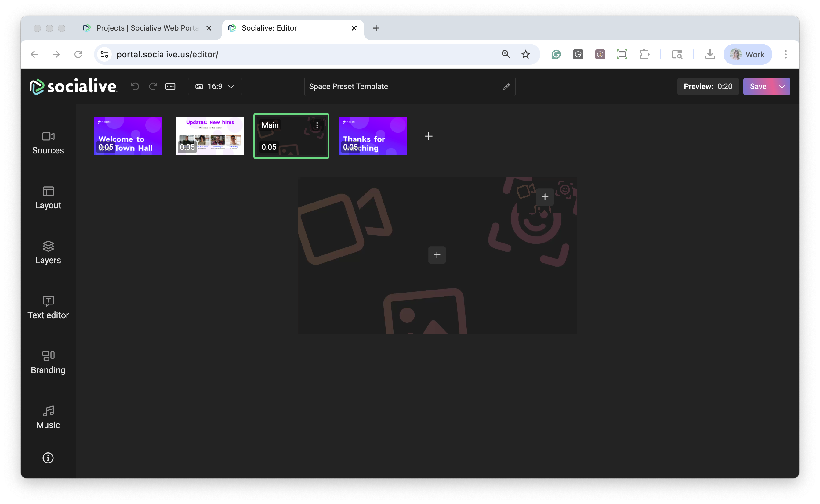Viewport: 820px width, 504px height.
Task: Switch to Projects Socialive Web Portal tab
Action: point(147,28)
